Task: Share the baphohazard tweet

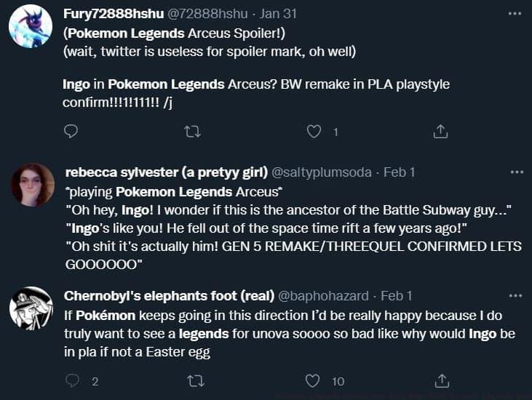Action: [x=440, y=380]
